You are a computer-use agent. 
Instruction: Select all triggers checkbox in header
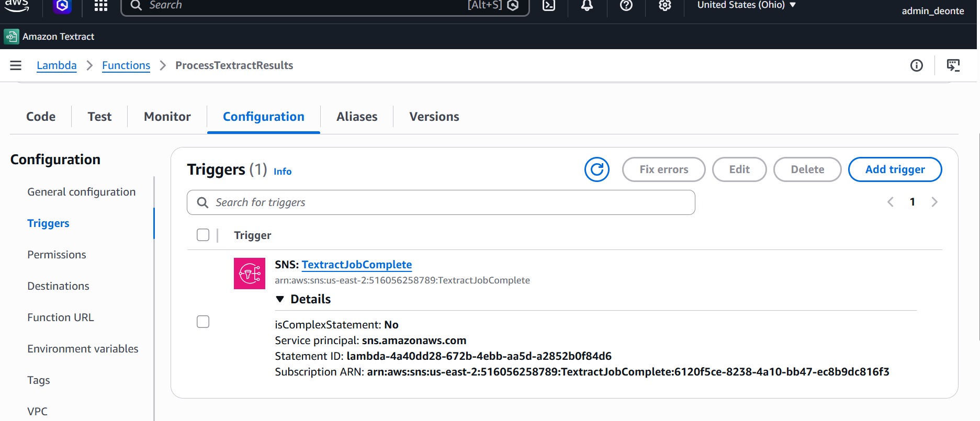(x=203, y=235)
